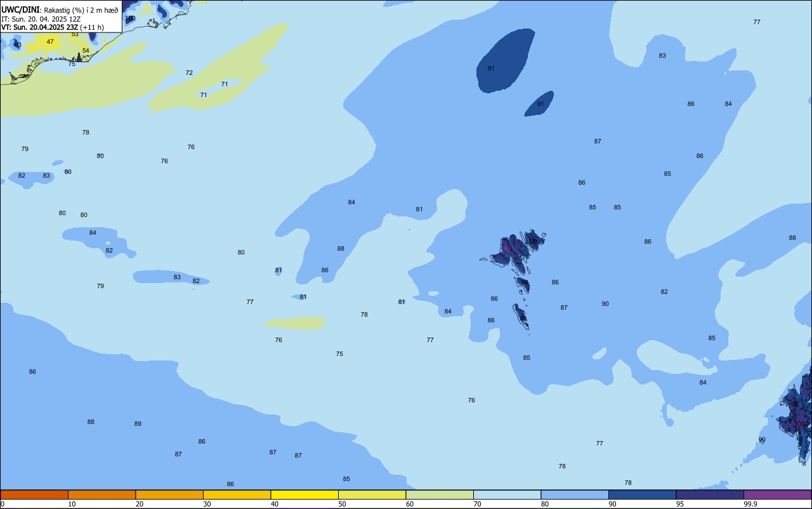Click the '50' label on the color scale

343,504
